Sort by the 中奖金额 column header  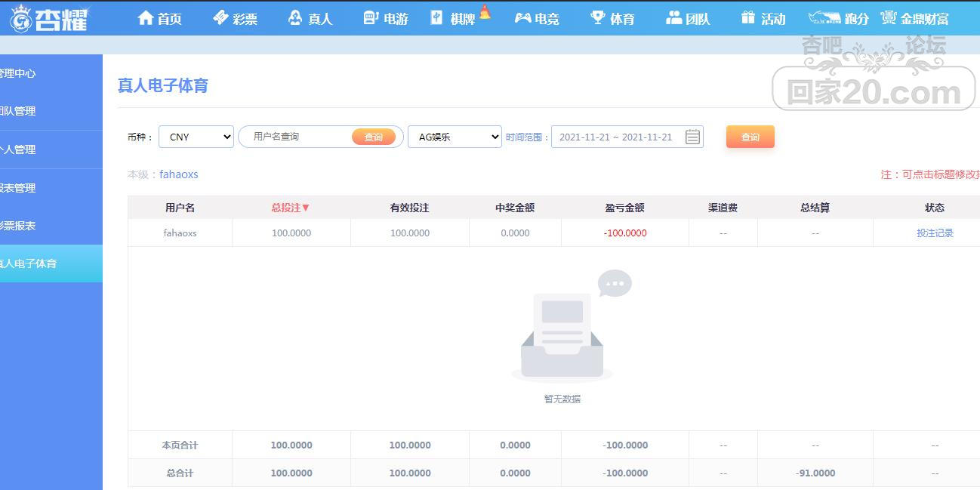(x=515, y=208)
